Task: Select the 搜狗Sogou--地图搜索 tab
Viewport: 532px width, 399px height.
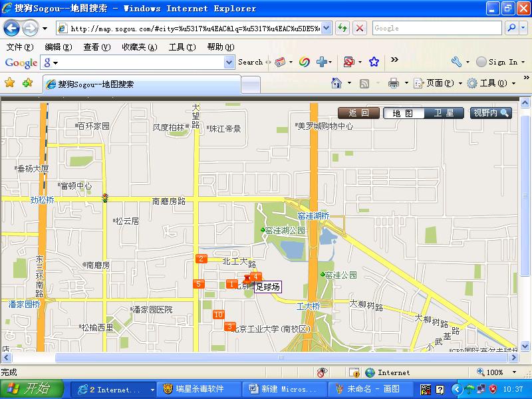Action: [x=142, y=84]
